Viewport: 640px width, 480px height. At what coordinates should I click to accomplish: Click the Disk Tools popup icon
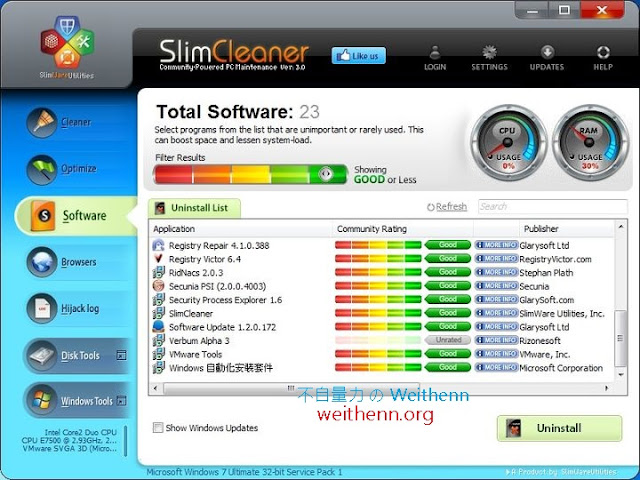[x=121, y=355]
